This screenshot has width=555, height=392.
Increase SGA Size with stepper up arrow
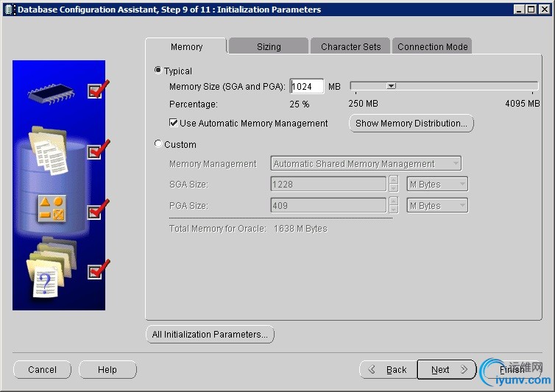(393, 179)
